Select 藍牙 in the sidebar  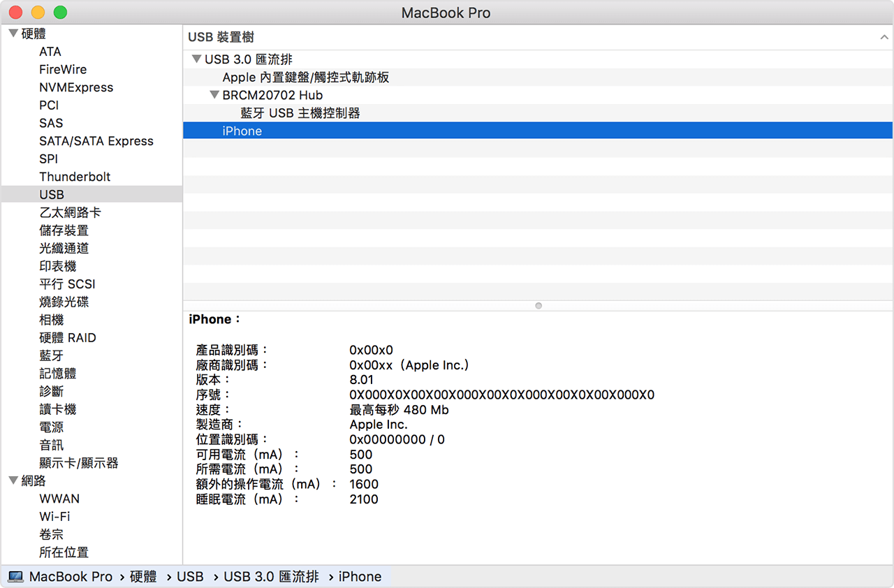point(51,355)
